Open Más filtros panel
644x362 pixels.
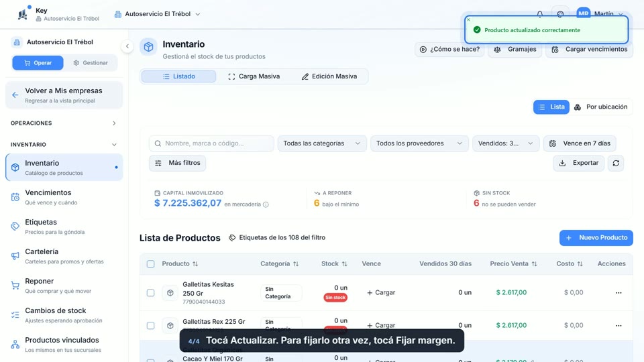point(177,163)
